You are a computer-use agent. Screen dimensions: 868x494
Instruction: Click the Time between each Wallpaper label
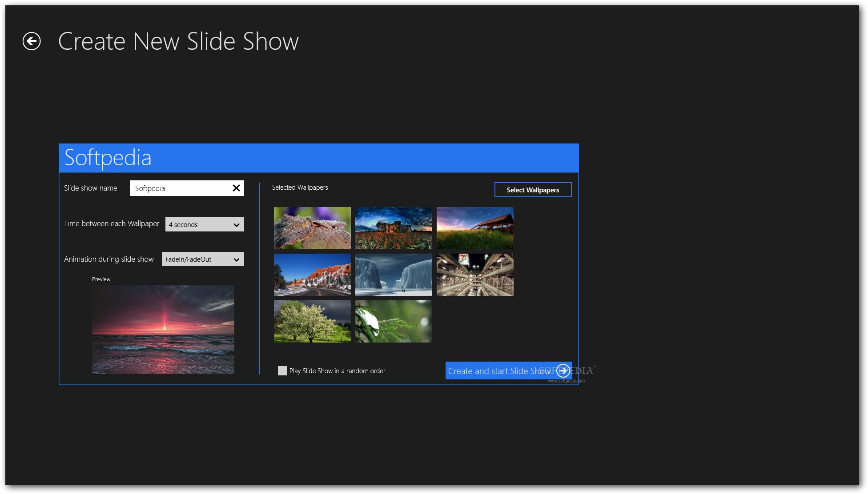pos(112,223)
